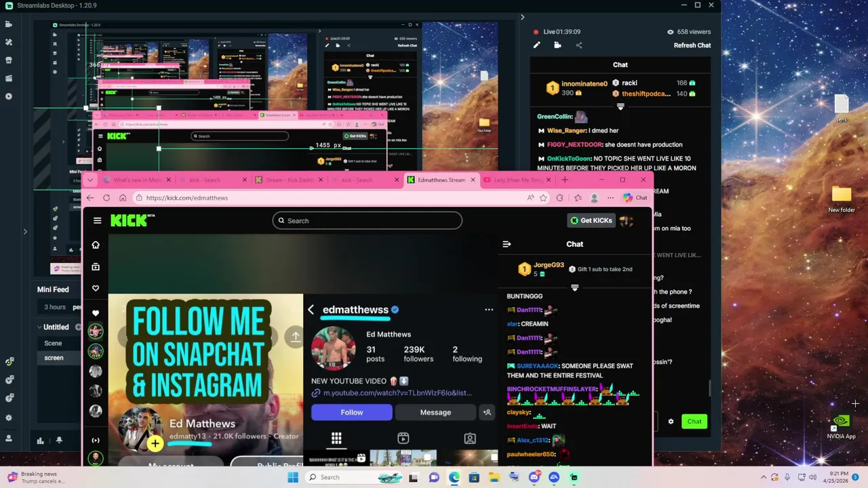
Task: Toggle the 658 viewers eye icon
Action: point(670,32)
